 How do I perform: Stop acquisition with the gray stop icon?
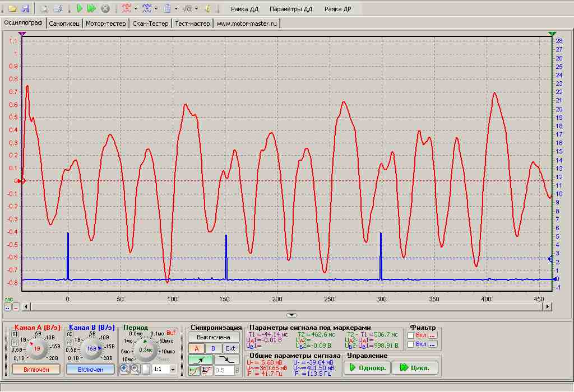pyautogui.click(x=105, y=8)
